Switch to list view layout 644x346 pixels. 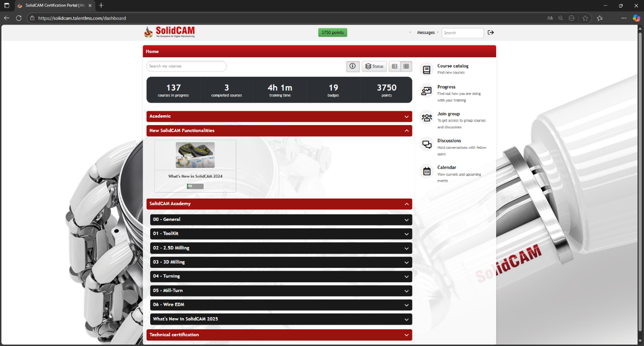pos(394,66)
